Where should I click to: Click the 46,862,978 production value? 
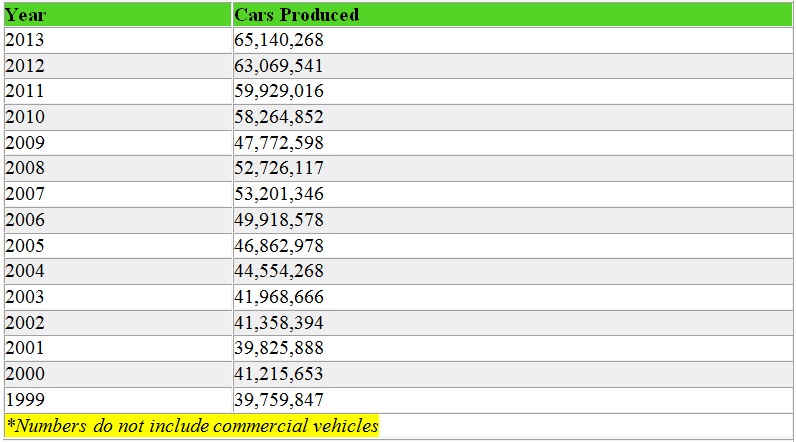279,246
